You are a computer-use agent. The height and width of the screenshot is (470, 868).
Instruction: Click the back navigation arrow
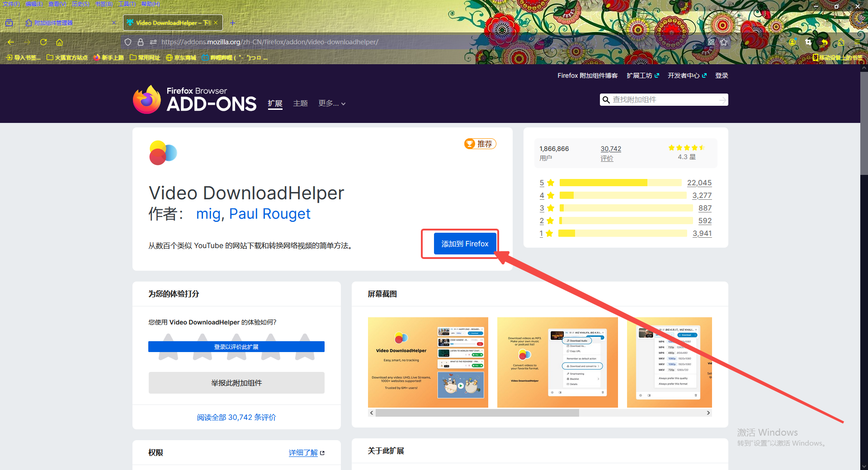pyautogui.click(x=11, y=42)
